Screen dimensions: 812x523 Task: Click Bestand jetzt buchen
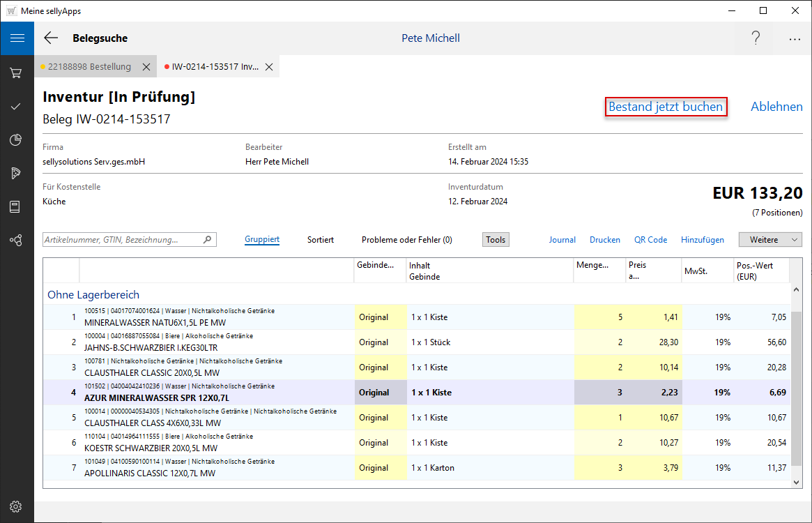(666, 107)
